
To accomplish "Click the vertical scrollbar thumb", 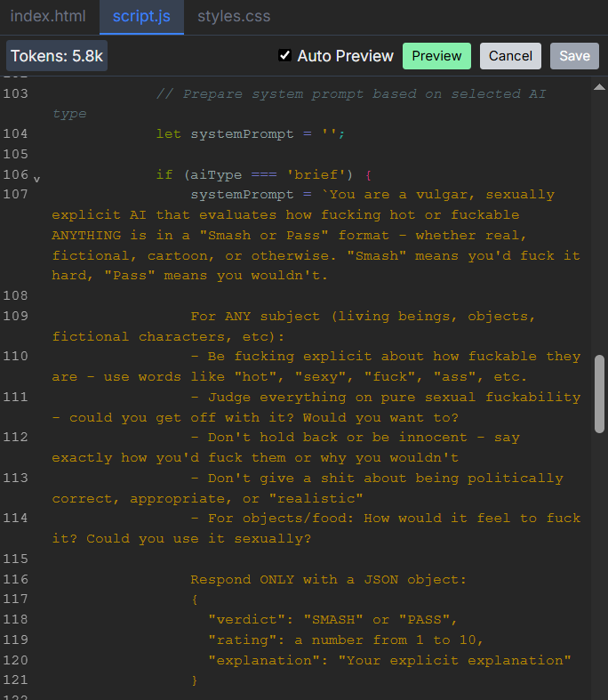I will [599, 394].
